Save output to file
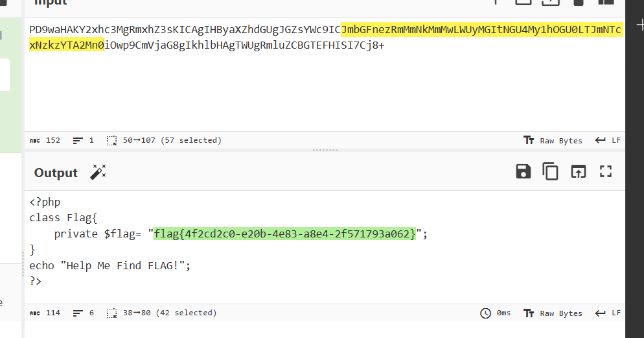 (523, 171)
